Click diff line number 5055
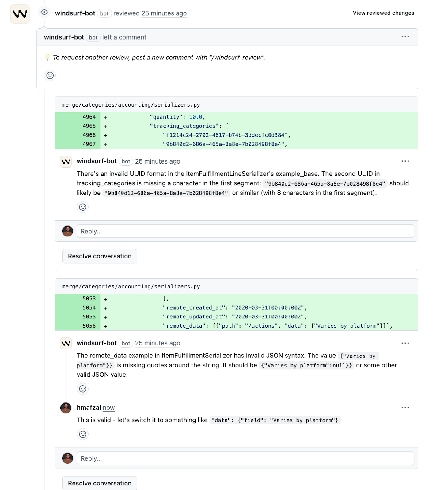 click(x=89, y=317)
